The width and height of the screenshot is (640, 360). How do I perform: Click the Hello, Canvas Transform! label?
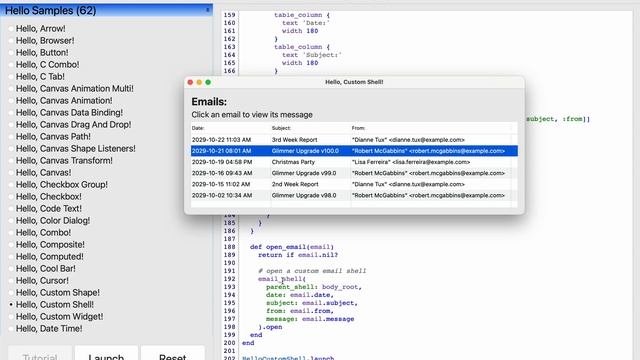(x=64, y=160)
